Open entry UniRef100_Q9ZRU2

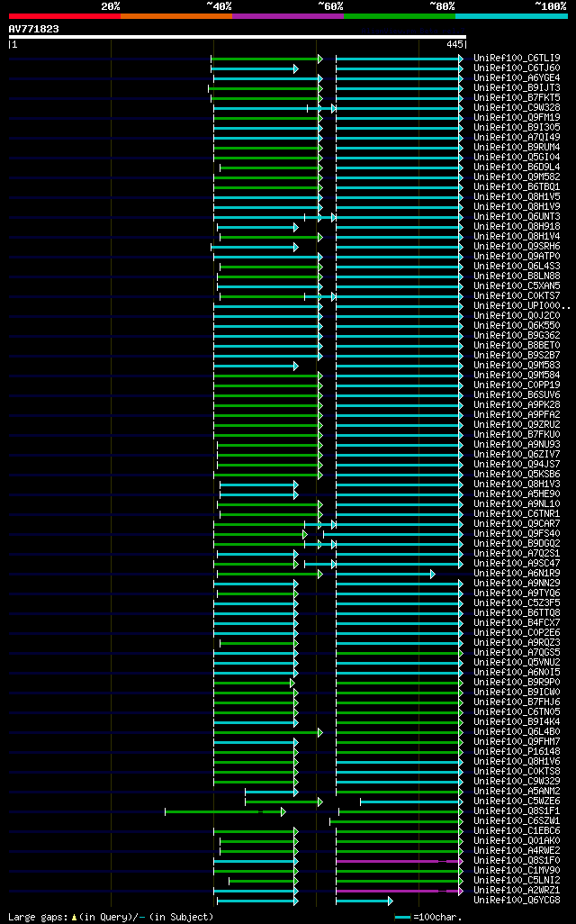(x=517, y=424)
